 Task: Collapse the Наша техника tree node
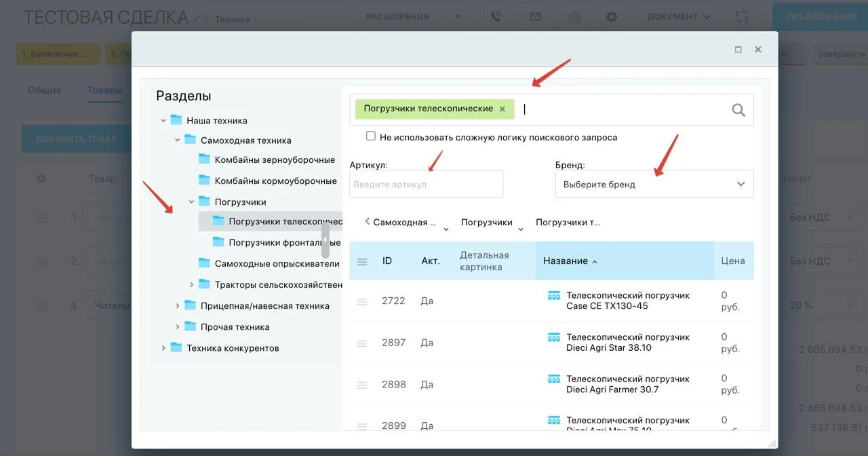163,121
